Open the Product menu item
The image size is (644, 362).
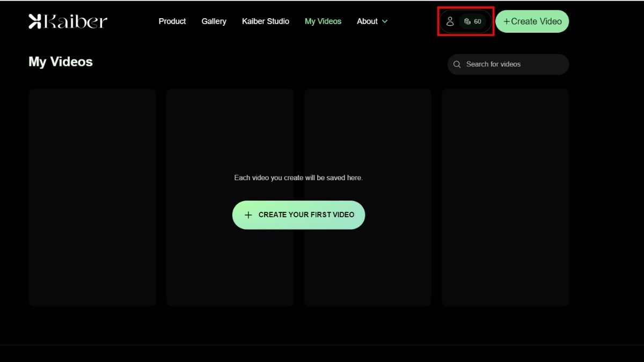tap(172, 21)
